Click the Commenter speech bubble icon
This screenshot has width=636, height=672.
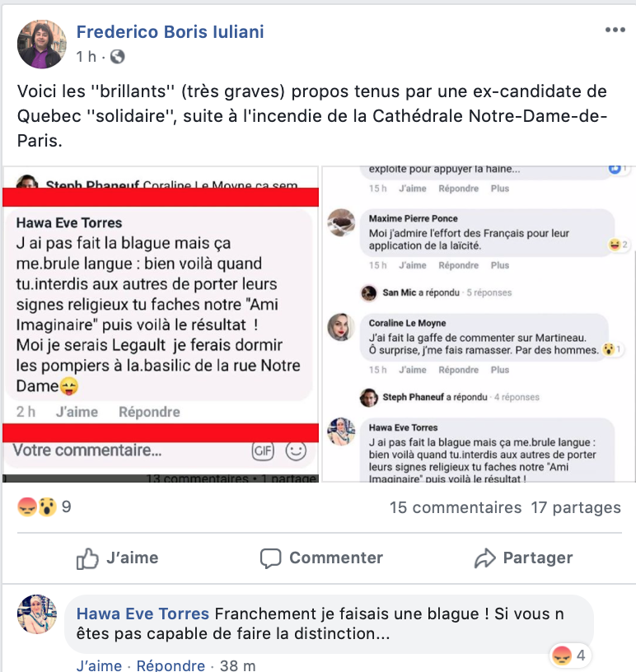point(270,558)
